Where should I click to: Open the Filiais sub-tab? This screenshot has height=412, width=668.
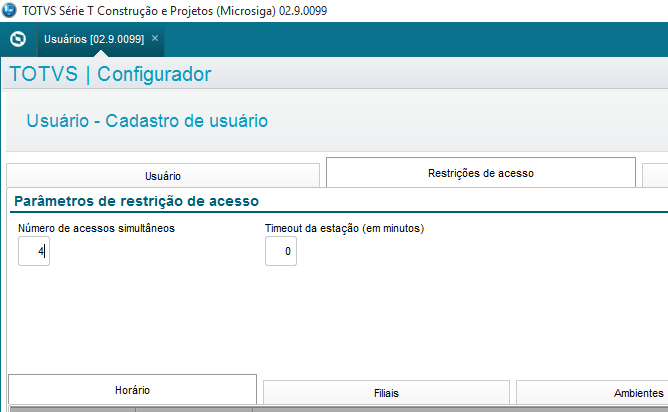pyautogui.click(x=386, y=392)
